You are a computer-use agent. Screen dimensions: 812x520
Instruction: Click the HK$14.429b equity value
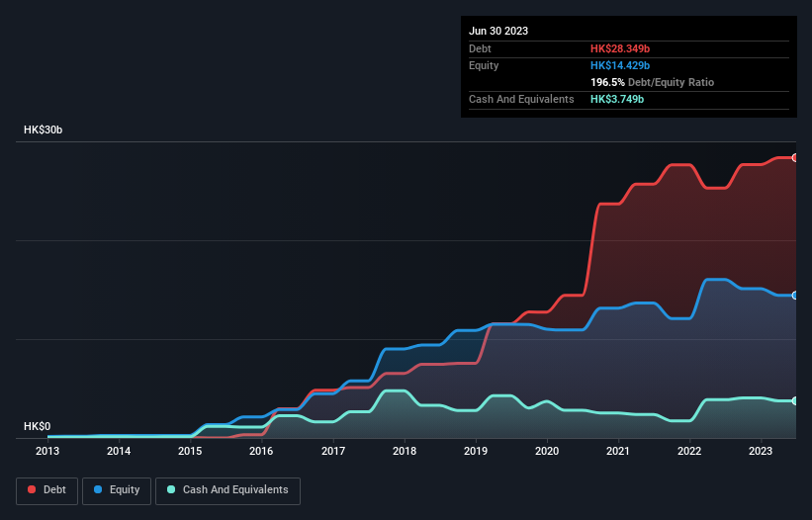620,65
